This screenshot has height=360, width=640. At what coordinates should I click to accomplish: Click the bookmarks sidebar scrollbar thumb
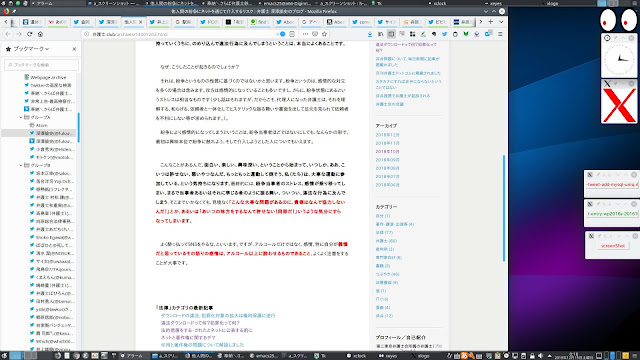click(x=78, y=127)
